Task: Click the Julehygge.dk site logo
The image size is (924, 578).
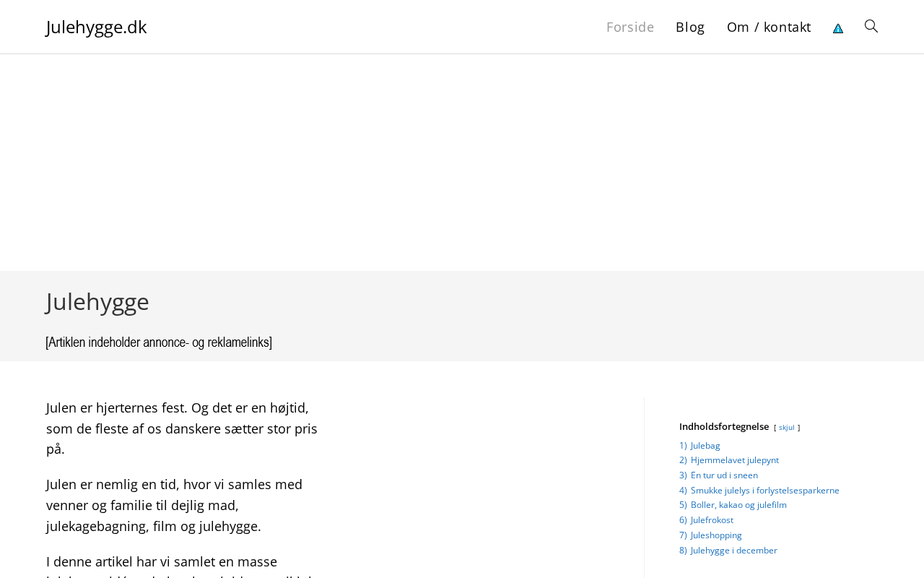Action: (96, 27)
